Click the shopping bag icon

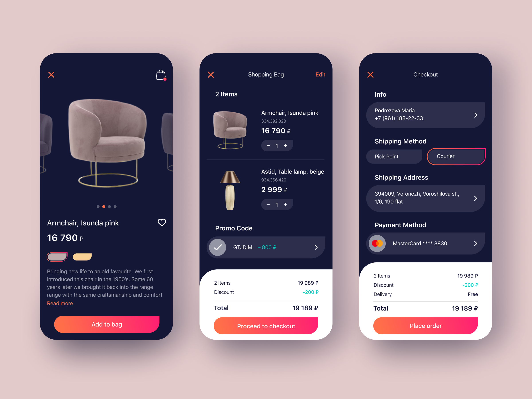[x=160, y=75]
